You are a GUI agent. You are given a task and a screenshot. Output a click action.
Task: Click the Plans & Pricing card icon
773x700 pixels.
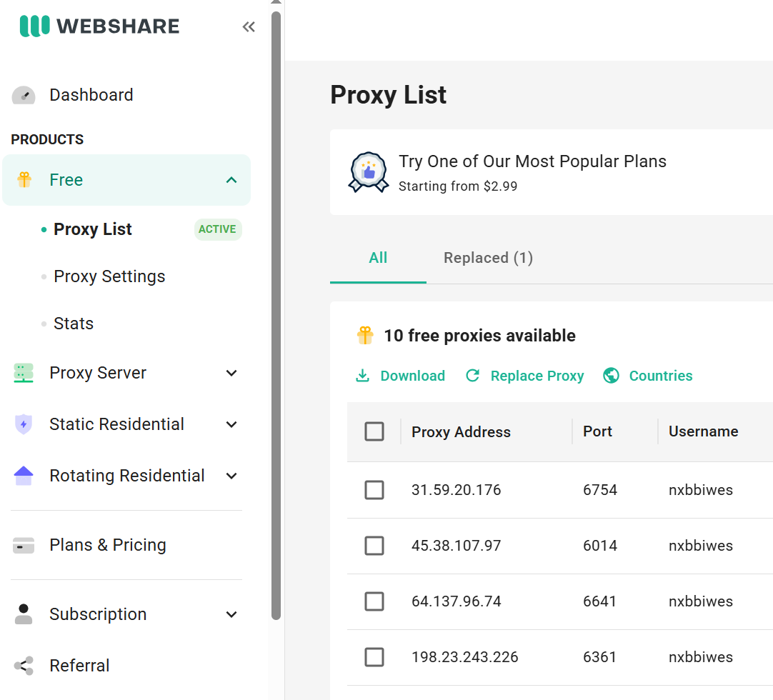click(x=24, y=545)
